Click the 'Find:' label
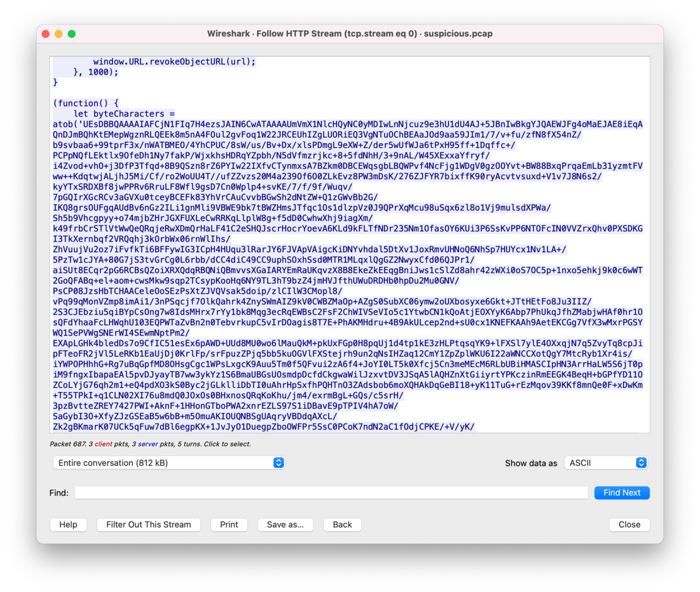Viewport: 700px width, 592px height. click(59, 493)
